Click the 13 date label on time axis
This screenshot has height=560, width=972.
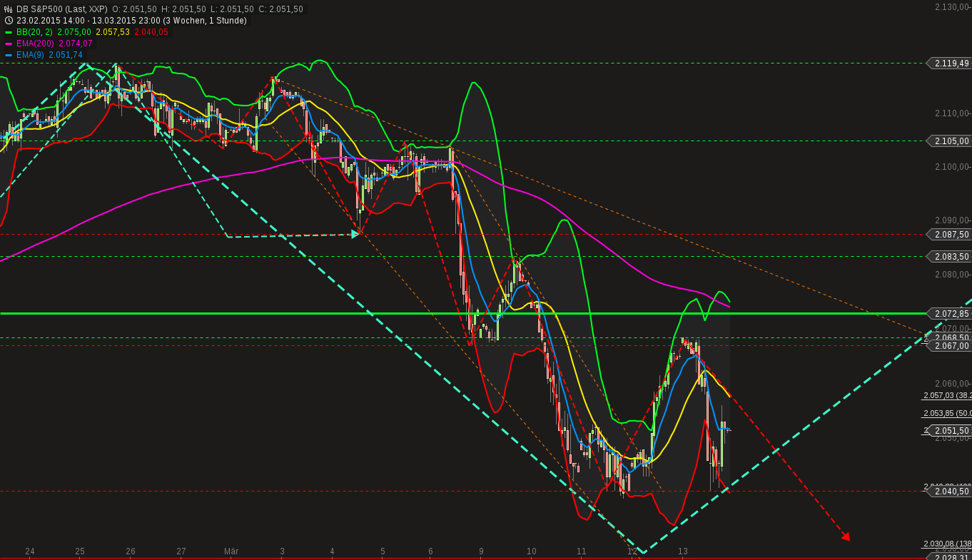pyautogui.click(x=683, y=551)
